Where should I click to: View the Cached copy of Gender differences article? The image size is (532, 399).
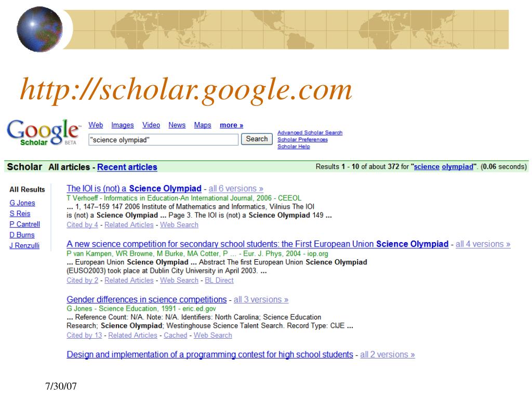click(x=175, y=336)
